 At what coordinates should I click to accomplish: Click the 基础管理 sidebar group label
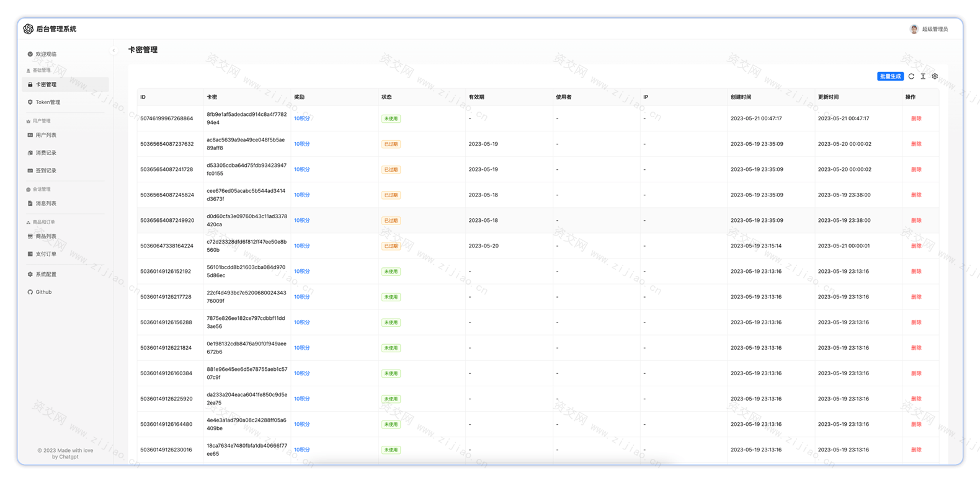[x=42, y=71]
